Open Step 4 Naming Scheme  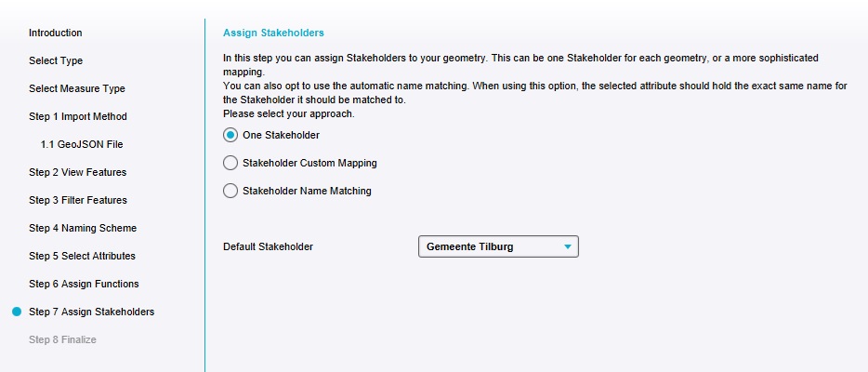(83, 228)
